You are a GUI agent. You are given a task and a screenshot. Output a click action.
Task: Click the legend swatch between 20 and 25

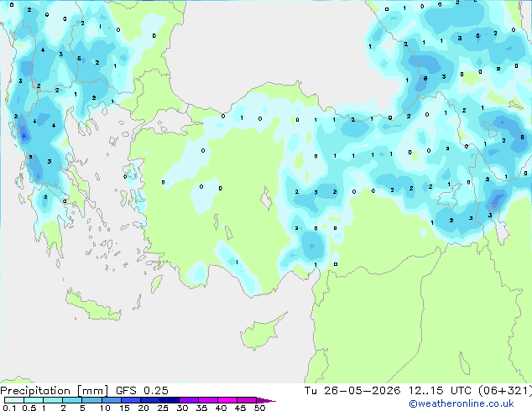149,400
